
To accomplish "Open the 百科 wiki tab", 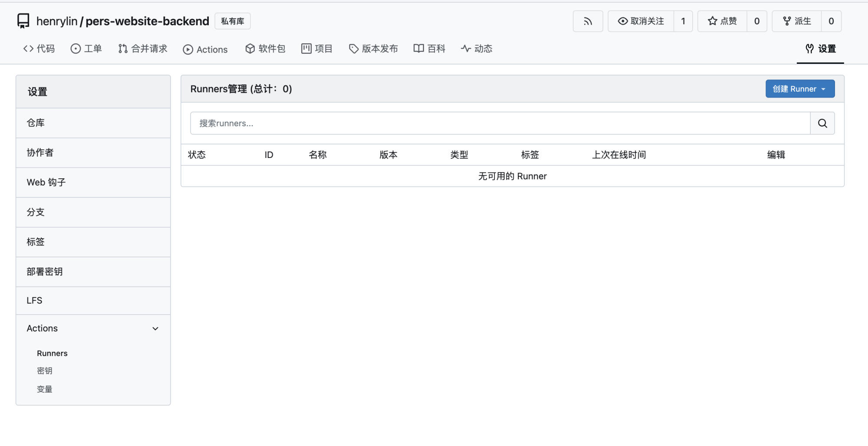I will click(429, 49).
